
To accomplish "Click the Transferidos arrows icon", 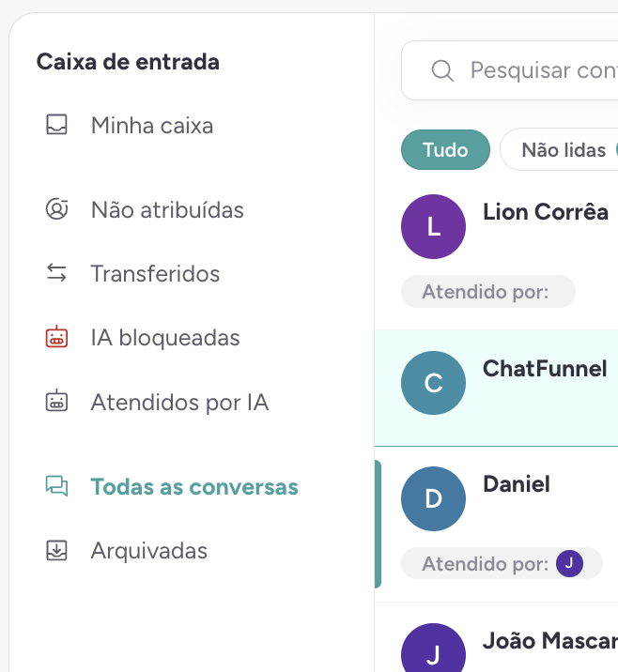I will pyautogui.click(x=56, y=273).
